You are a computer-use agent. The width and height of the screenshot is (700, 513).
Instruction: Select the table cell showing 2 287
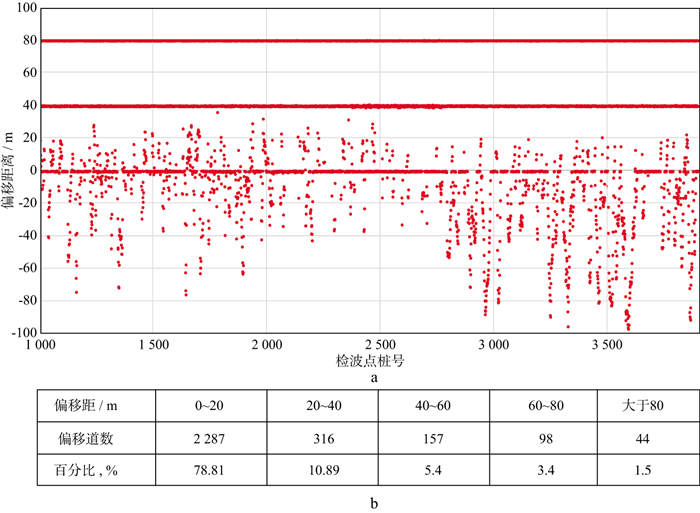pos(210,438)
